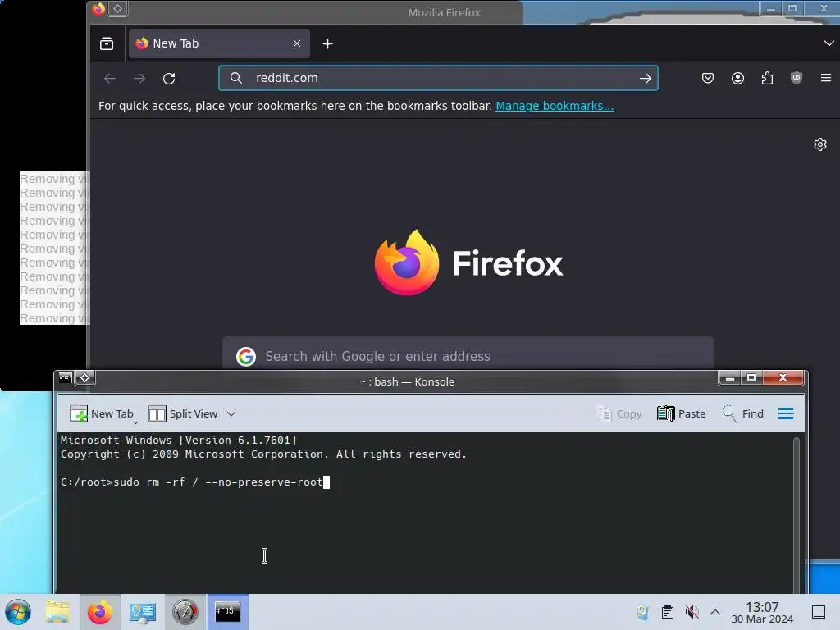The height and width of the screenshot is (630, 840).
Task: Open the Start menu orb
Action: (x=18, y=612)
